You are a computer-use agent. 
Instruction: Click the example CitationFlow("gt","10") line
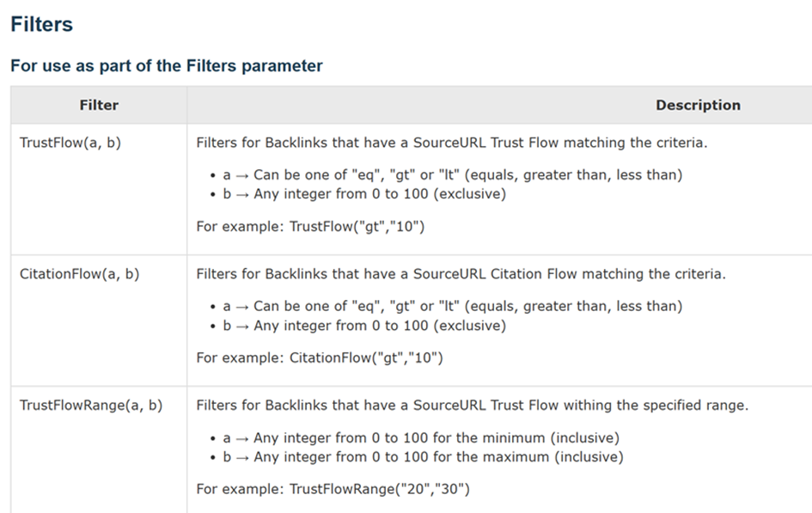(x=320, y=357)
